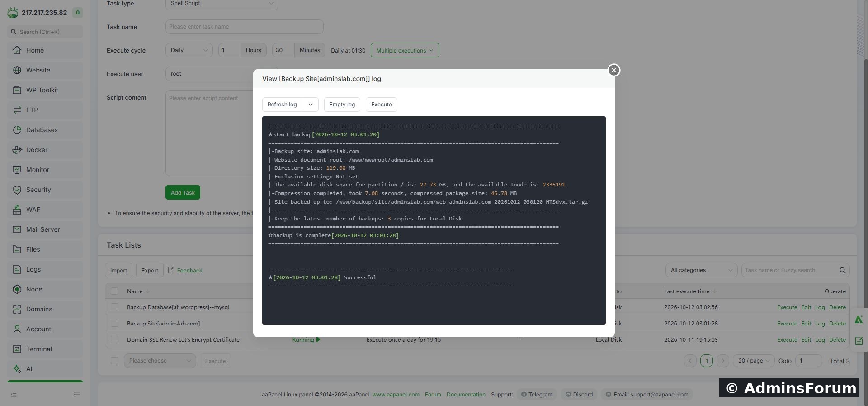Click the Logs document icon
Viewport: 868px width, 406px height.
17,269
